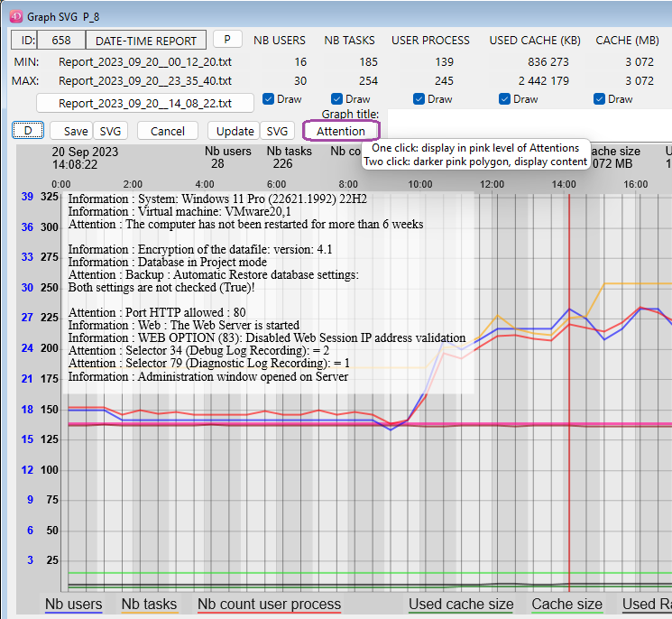Show attention levels with the Attention button
672x619 pixels.
(x=341, y=131)
